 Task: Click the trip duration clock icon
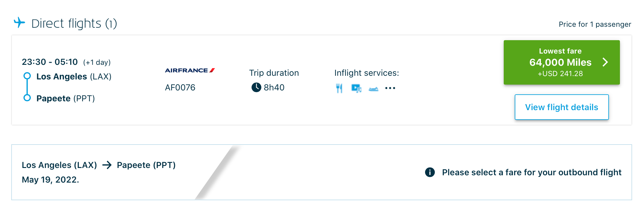coord(256,87)
